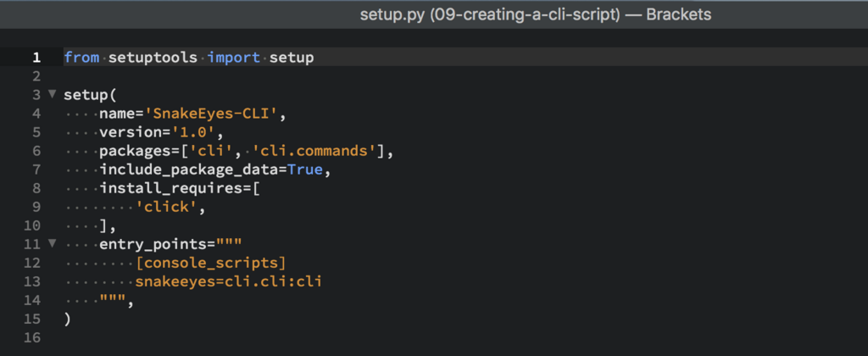Click line number 1 in gutter
This screenshot has height=356, width=868.
click(x=36, y=58)
